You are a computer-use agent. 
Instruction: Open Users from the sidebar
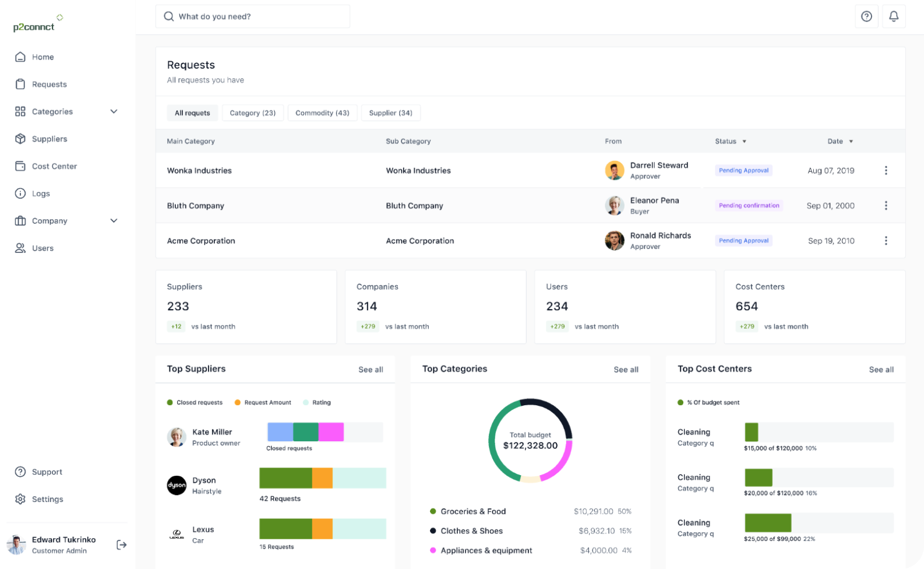tap(43, 248)
